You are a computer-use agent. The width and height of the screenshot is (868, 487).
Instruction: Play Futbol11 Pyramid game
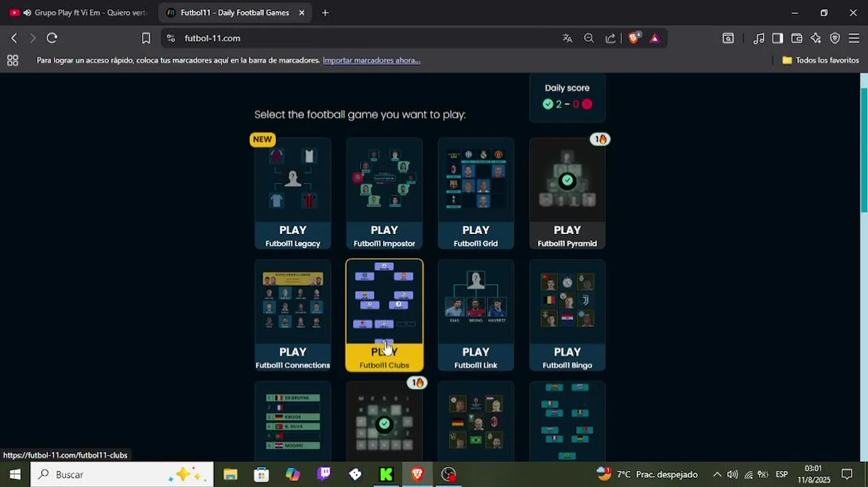pos(567,193)
